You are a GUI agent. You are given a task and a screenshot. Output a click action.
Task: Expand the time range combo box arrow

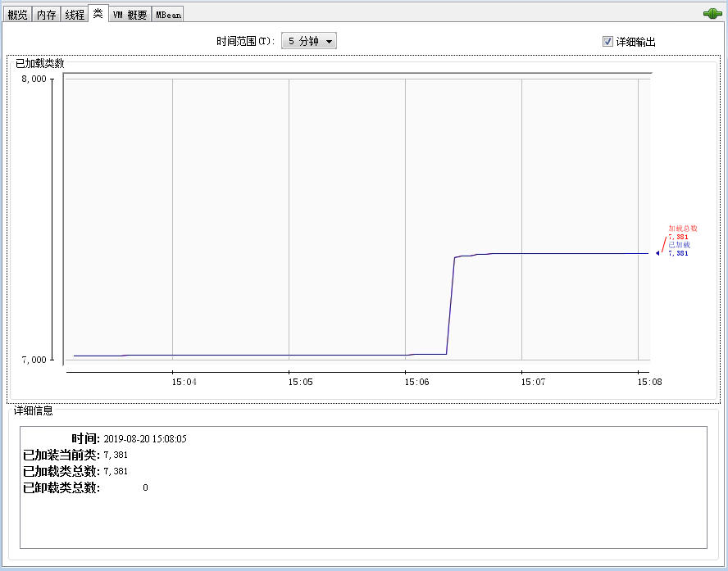click(329, 41)
